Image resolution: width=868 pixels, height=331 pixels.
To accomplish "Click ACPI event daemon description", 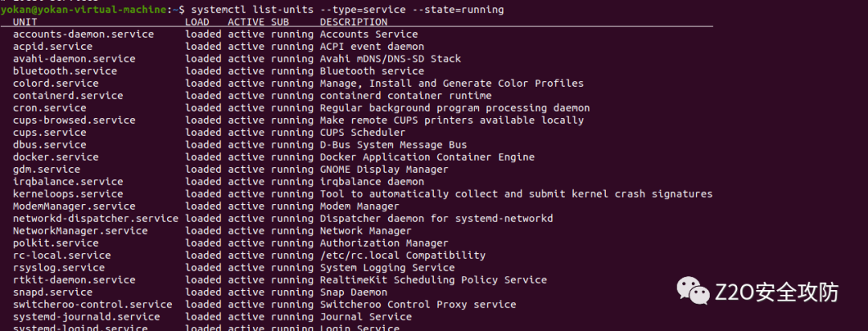I will [x=372, y=47].
